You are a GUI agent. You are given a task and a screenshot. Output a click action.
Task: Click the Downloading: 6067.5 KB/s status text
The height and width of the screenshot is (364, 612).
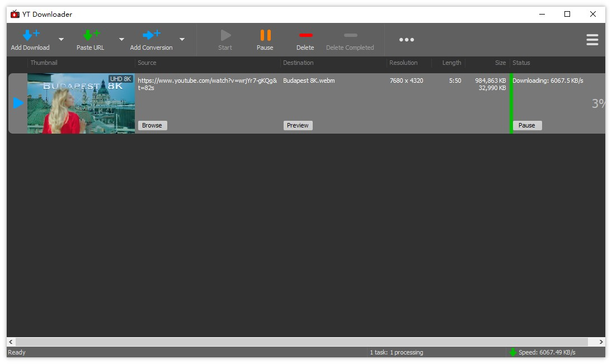[548, 81]
